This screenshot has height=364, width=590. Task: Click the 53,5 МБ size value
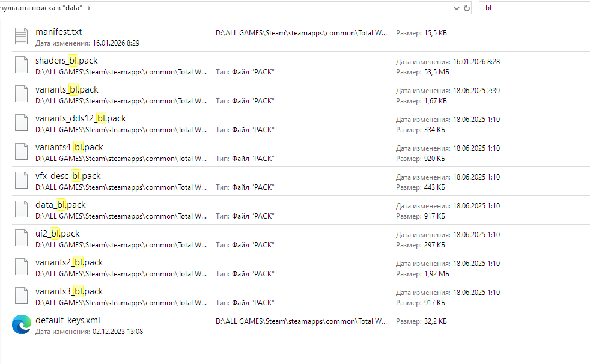coord(436,72)
